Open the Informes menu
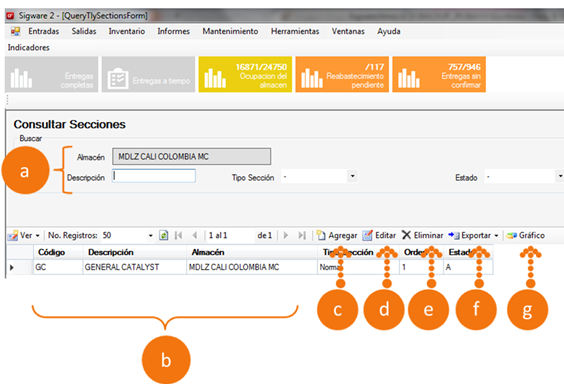 point(173,31)
